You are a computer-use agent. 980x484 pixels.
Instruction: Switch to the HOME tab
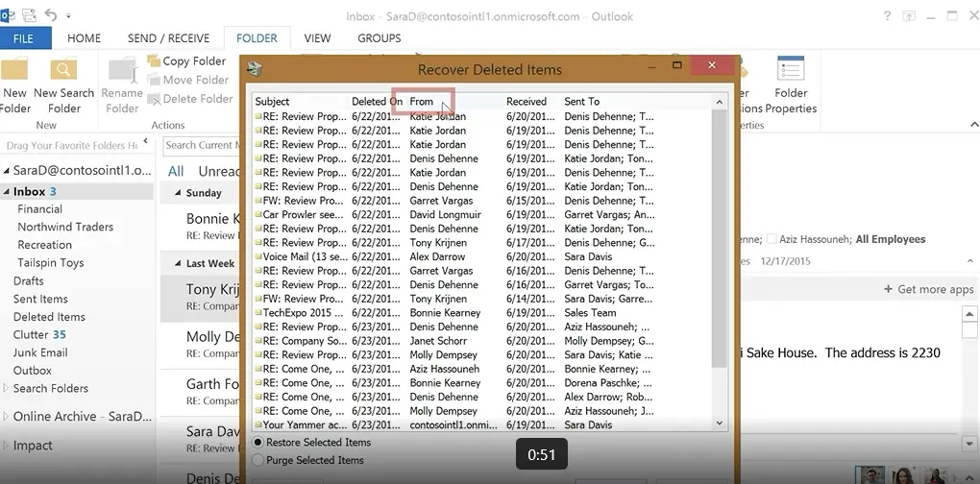[x=84, y=38]
